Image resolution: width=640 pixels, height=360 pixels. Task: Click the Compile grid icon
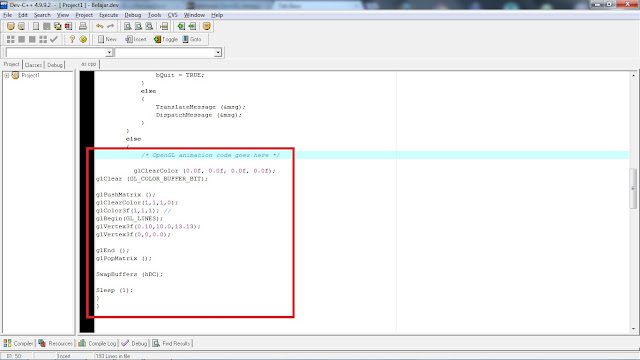pos(11,39)
